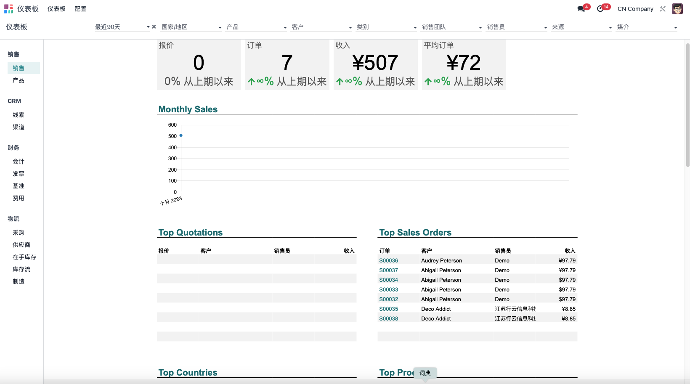The width and height of the screenshot is (690, 384).
Task: Open sales order S00033 link
Action: (x=389, y=289)
